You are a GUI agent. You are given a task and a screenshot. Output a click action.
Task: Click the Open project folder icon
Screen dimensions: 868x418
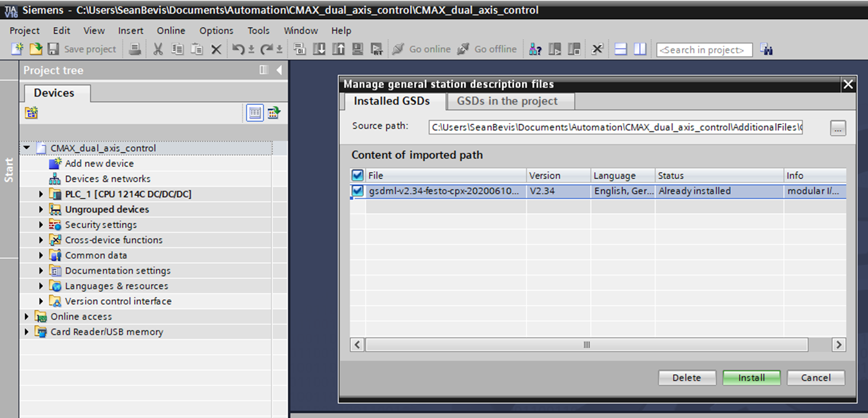pyautogui.click(x=36, y=49)
